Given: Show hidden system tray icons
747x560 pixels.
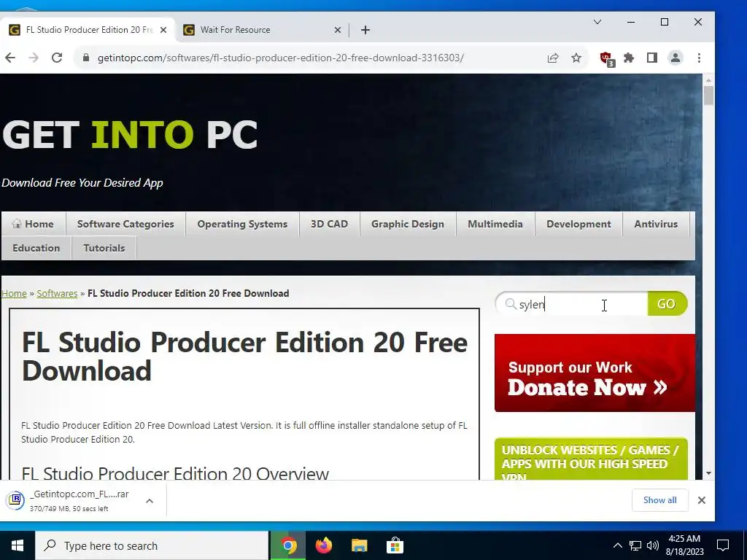Looking at the screenshot, I should [x=617, y=545].
